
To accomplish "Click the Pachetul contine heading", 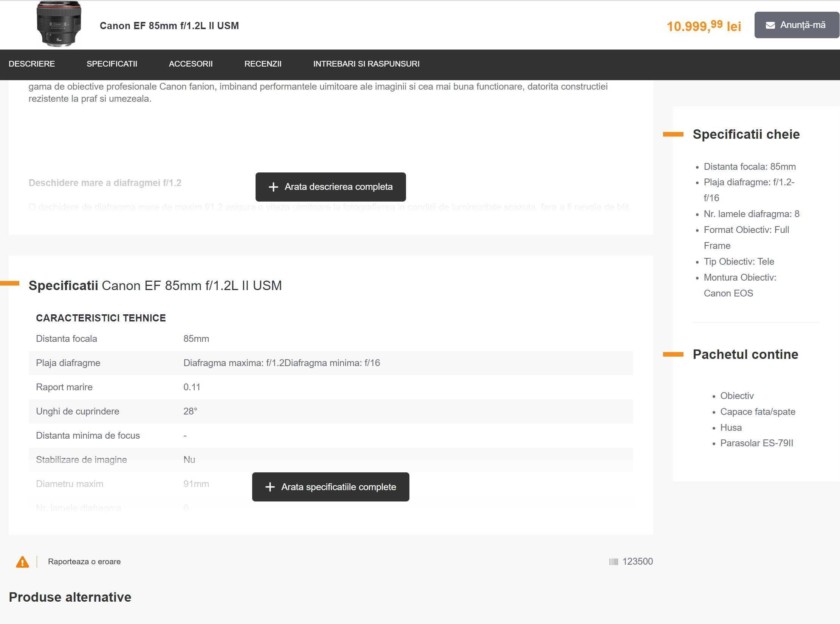I will (x=745, y=354).
